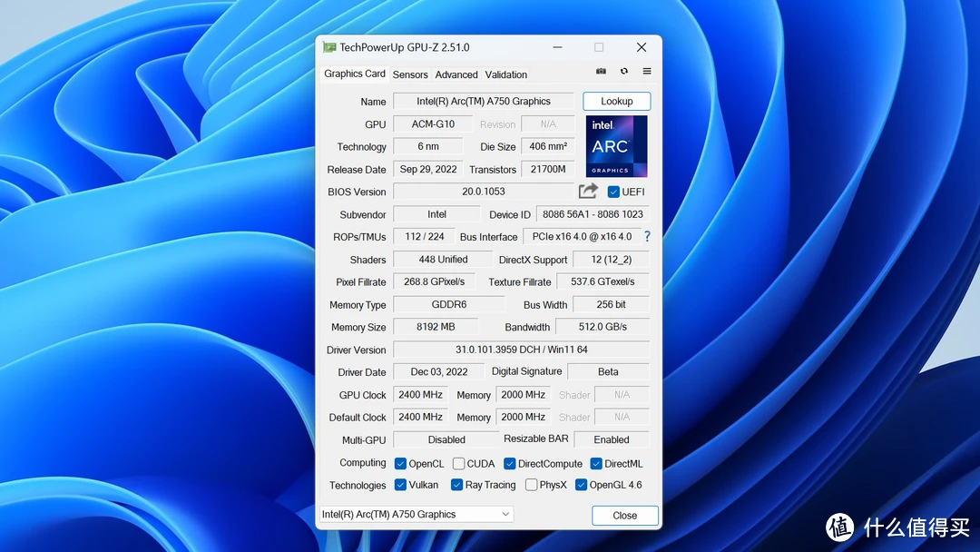This screenshot has width=980, height=552.
Task: Click the Release Date Sep 29, 2022
Action: coord(428,169)
